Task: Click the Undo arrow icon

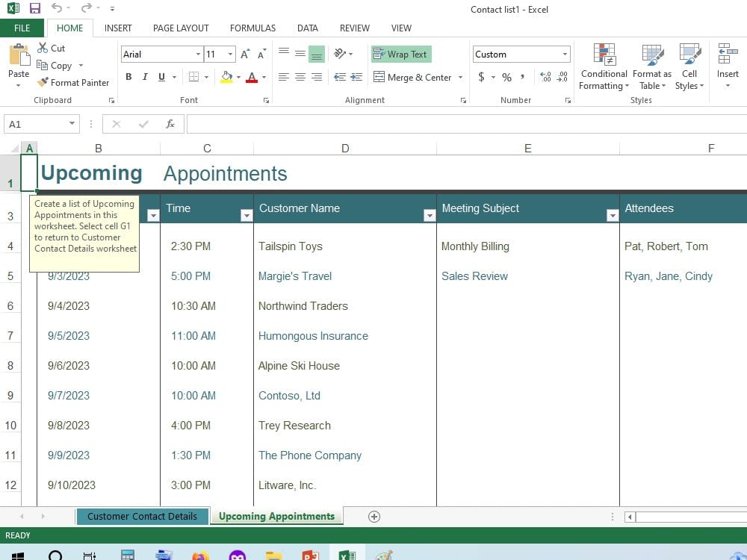Action: [57, 7]
